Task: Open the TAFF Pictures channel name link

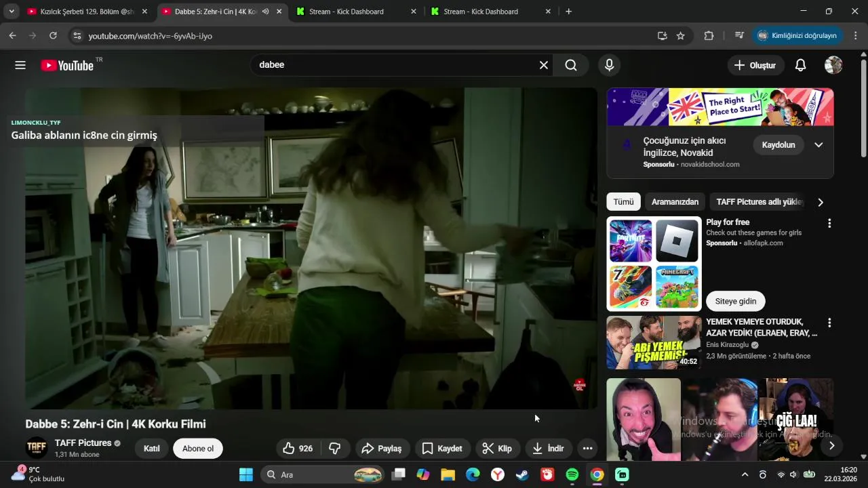Action: (x=83, y=443)
